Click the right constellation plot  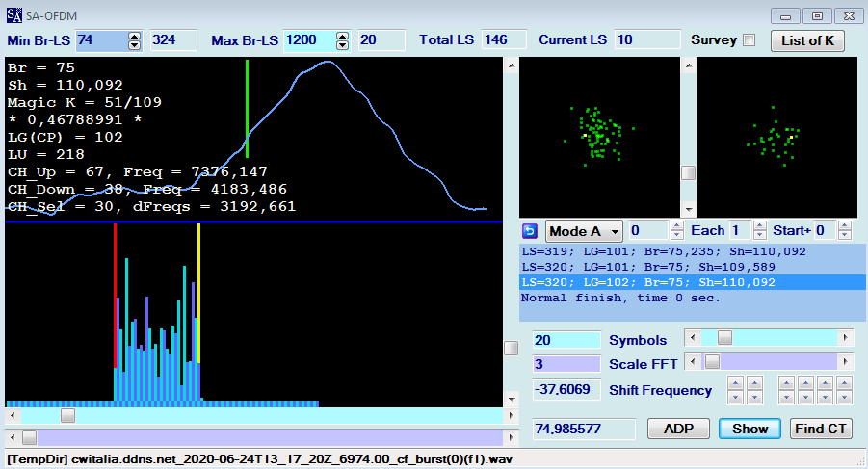click(x=776, y=137)
